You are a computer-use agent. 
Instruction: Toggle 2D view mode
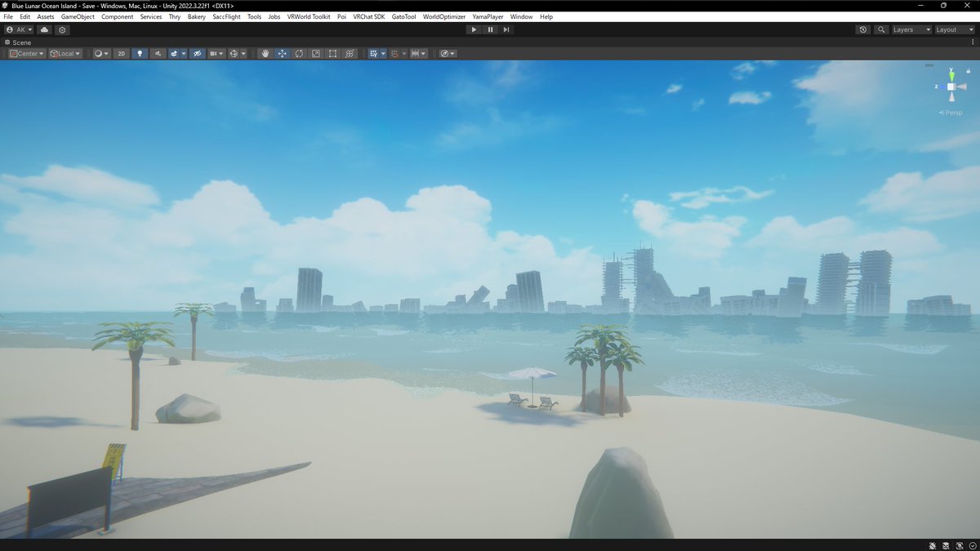pyautogui.click(x=122, y=54)
